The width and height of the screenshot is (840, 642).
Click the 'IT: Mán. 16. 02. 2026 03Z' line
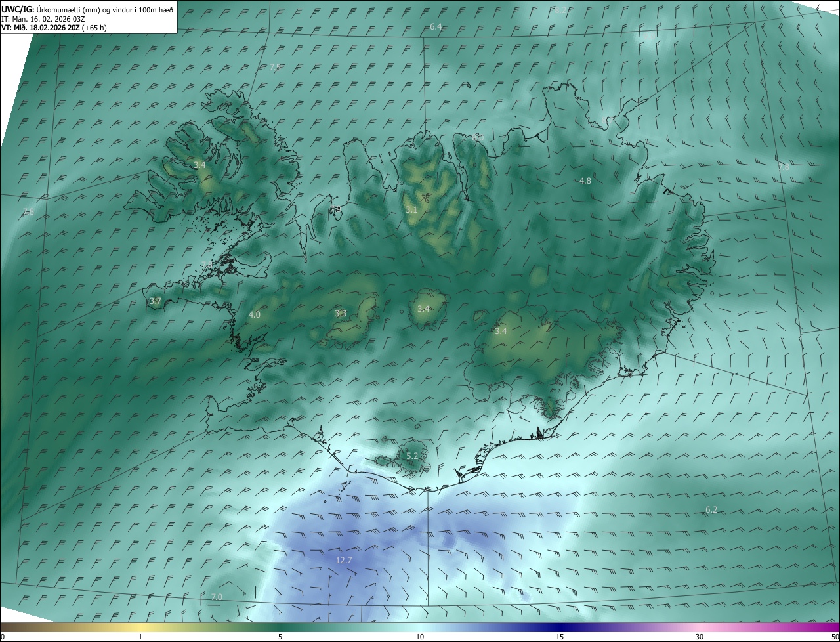(43, 20)
